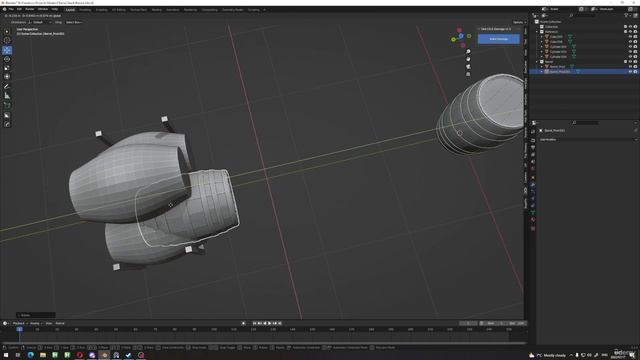Toggle exclude checkbox for Barrel collection
The height and width of the screenshot is (360, 640).
coord(625,62)
